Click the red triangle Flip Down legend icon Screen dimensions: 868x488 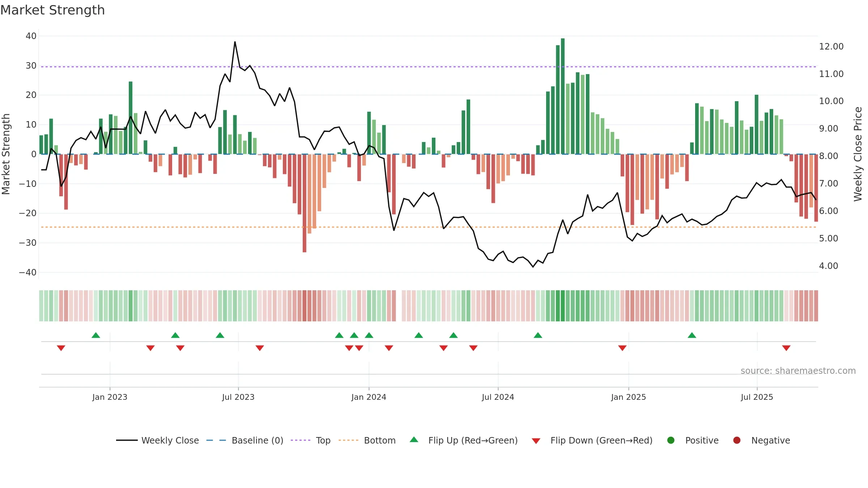click(536, 441)
